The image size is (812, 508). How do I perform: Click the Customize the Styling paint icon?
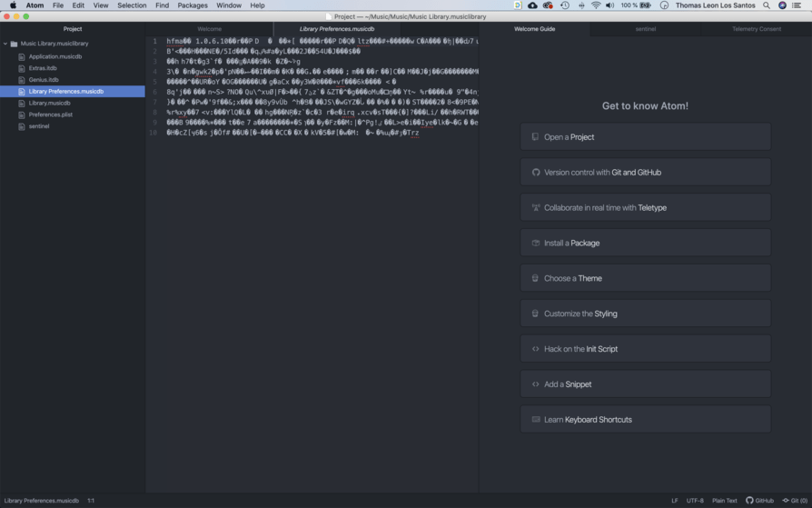click(x=536, y=314)
